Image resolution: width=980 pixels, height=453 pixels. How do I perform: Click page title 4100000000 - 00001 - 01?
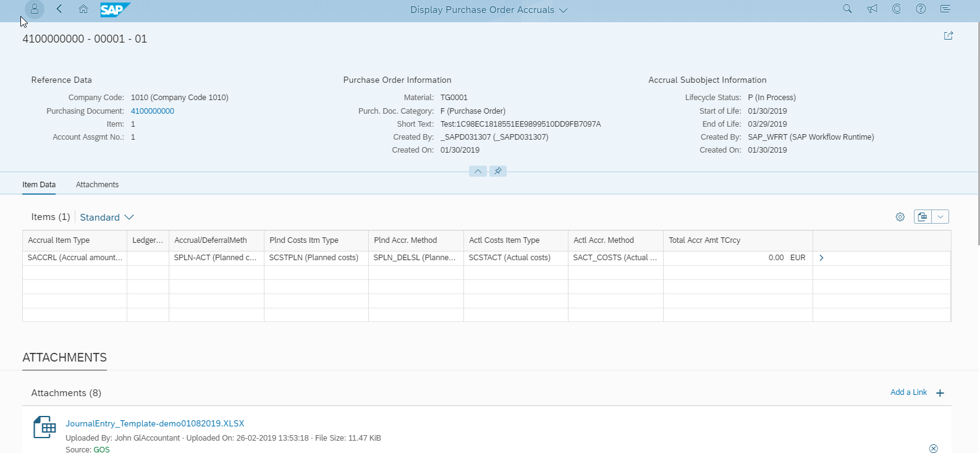click(x=85, y=39)
